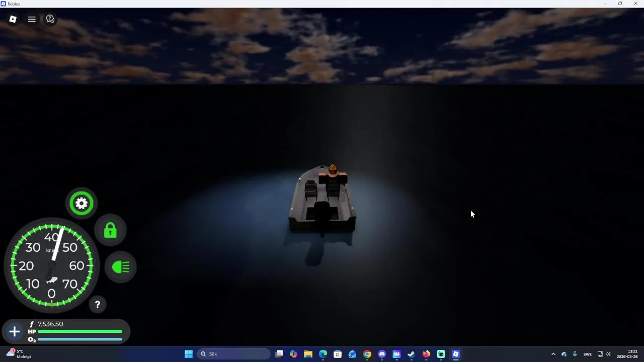
Task: Open Google Chrome from the taskbar
Action: (367, 354)
